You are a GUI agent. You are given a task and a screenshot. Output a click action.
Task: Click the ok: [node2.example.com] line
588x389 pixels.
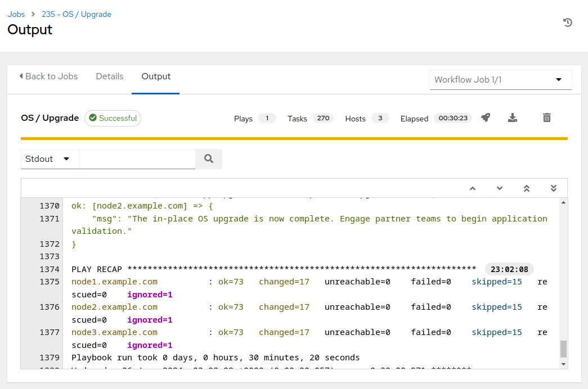pyautogui.click(x=142, y=206)
